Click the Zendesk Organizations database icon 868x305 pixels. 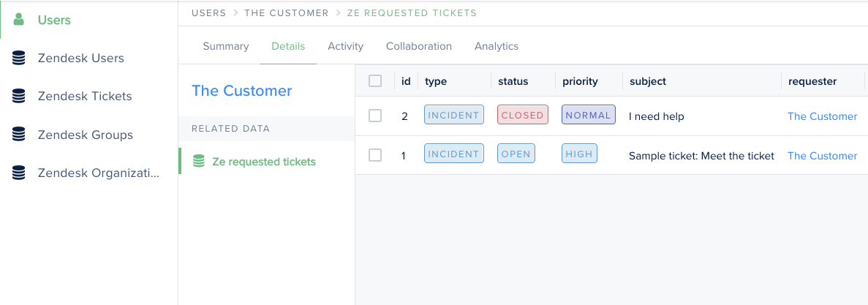tap(19, 173)
